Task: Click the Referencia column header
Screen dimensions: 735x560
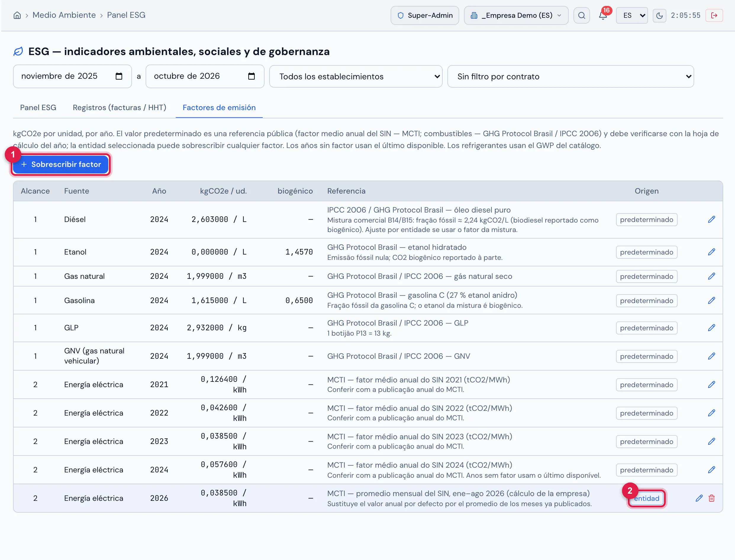Action: (346, 191)
